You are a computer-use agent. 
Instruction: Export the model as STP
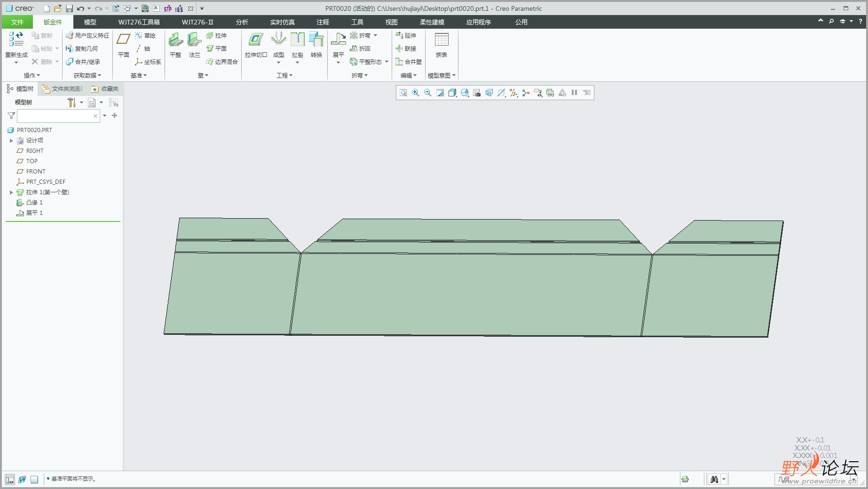(168, 8)
